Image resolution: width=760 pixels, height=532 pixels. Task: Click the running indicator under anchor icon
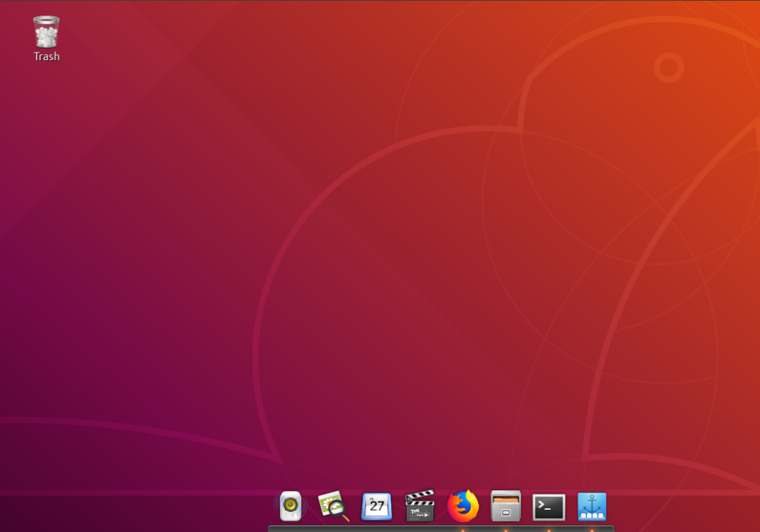(x=592, y=530)
